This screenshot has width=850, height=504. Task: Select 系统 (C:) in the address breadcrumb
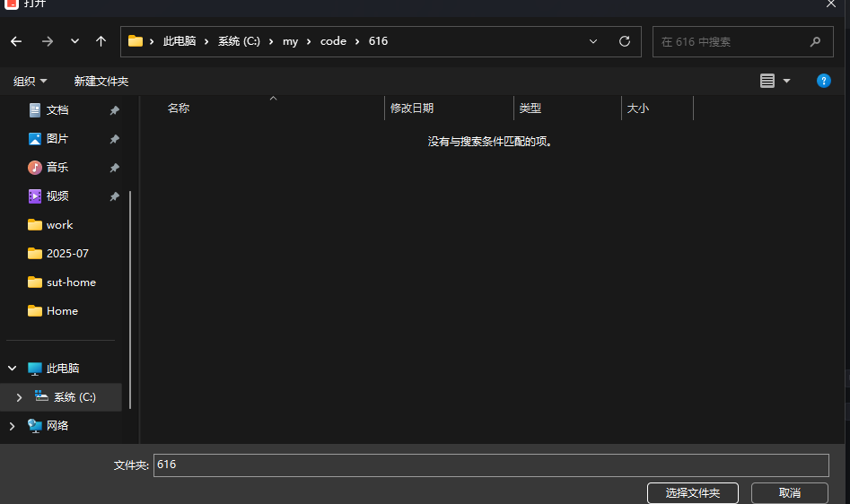239,41
